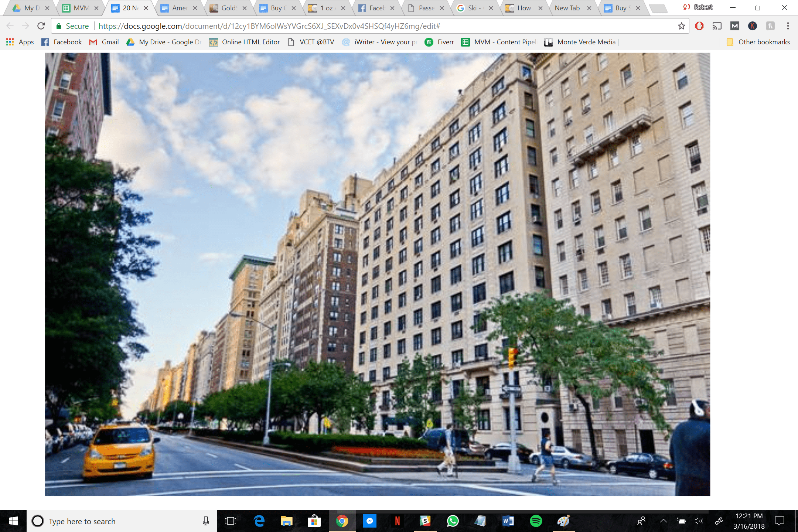798x532 pixels.
Task: Open the Apps shortcut in the bookmarks bar
Action: (20, 42)
